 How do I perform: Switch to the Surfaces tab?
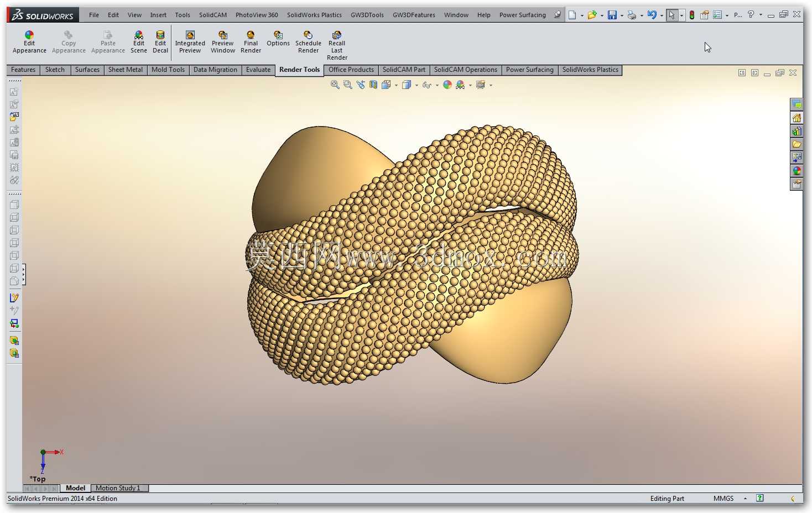tap(87, 70)
